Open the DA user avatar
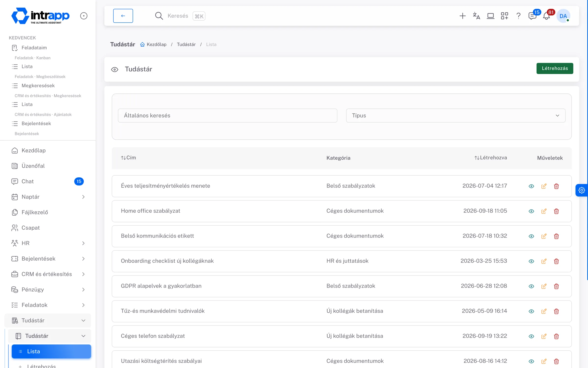This screenshot has height=368, width=588. tap(563, 16)
